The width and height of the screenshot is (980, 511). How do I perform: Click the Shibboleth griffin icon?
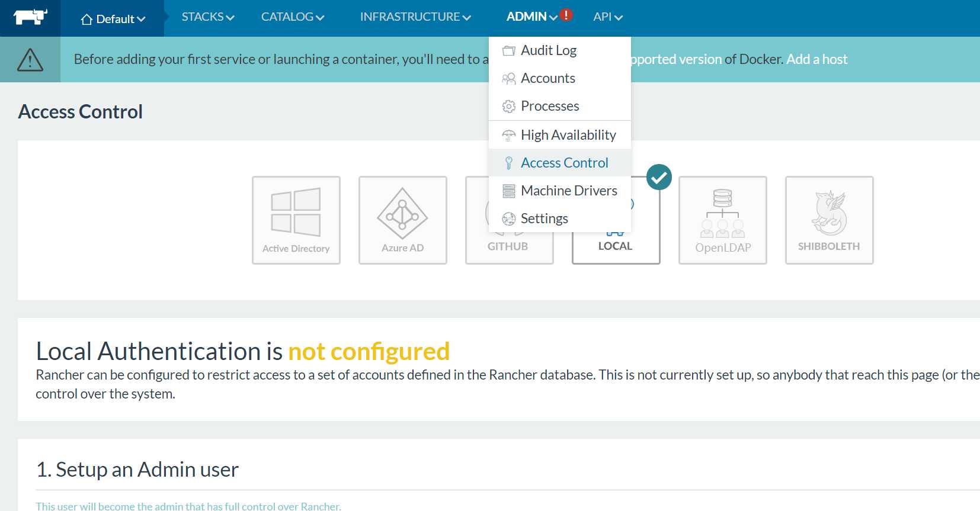[x=829, y=213]
